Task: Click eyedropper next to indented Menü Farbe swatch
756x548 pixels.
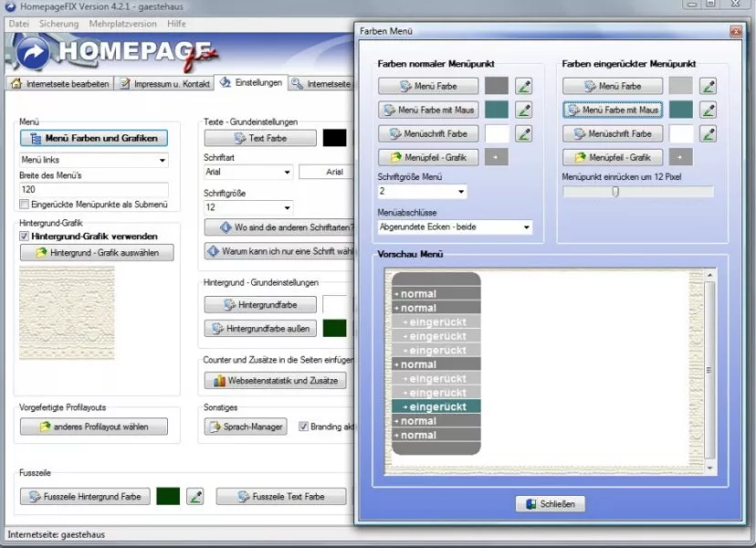Action: [x=708, y=87]
